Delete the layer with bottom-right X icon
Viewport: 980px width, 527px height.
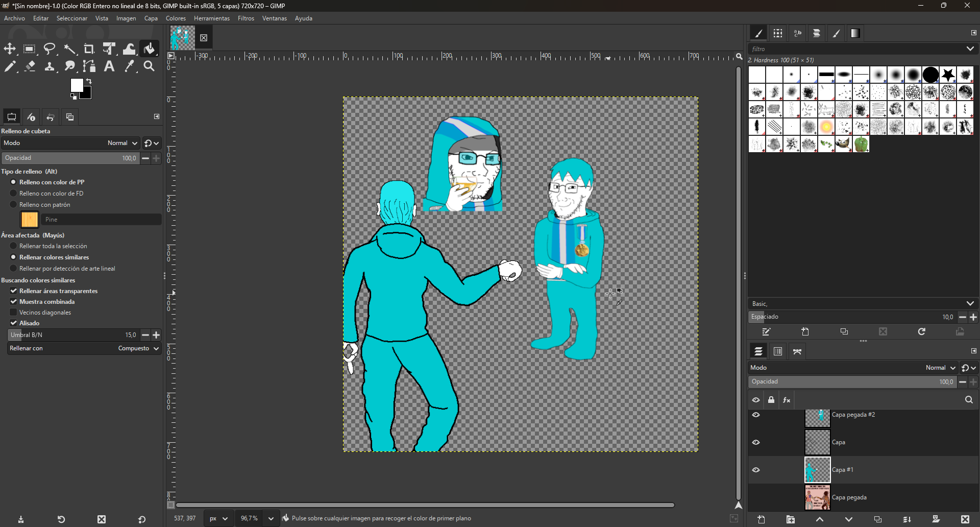click(965, 519)
